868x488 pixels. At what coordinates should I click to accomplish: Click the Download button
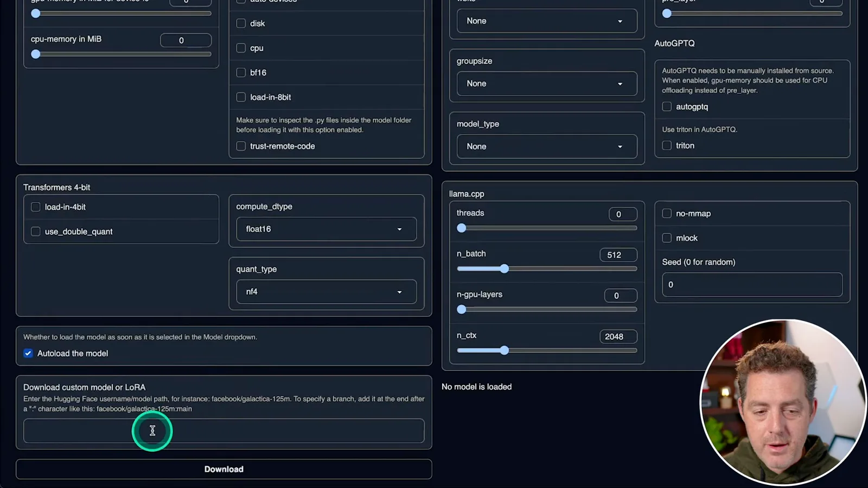pos(224,469)
